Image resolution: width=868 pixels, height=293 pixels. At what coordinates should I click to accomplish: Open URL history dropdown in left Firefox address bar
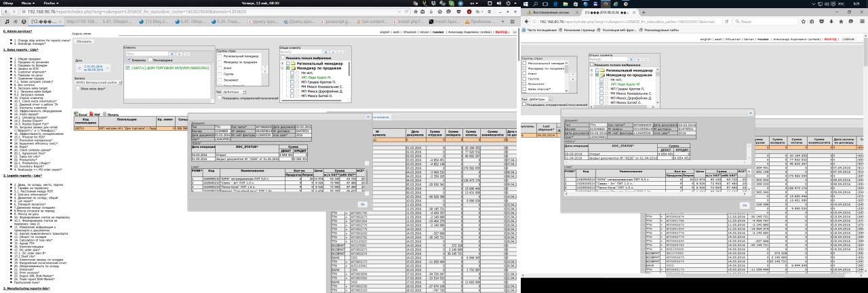point(399,12)
